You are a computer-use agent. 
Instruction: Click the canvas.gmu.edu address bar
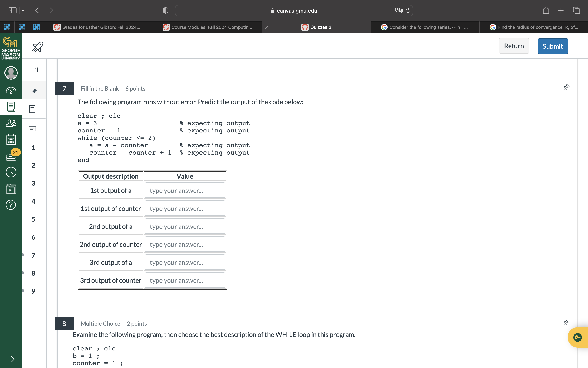294,11
